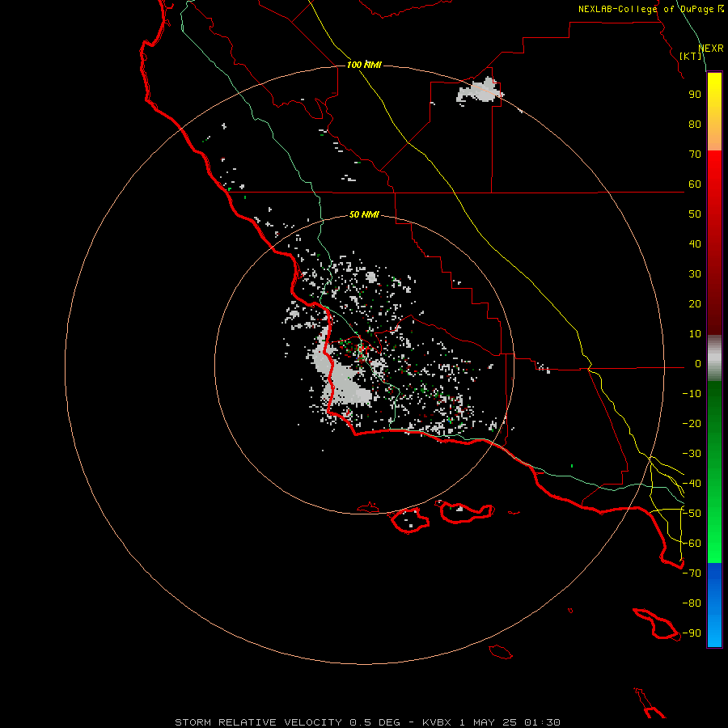
Task: Click the KVBX radar site identifier
Action: (x=437, y=722)
